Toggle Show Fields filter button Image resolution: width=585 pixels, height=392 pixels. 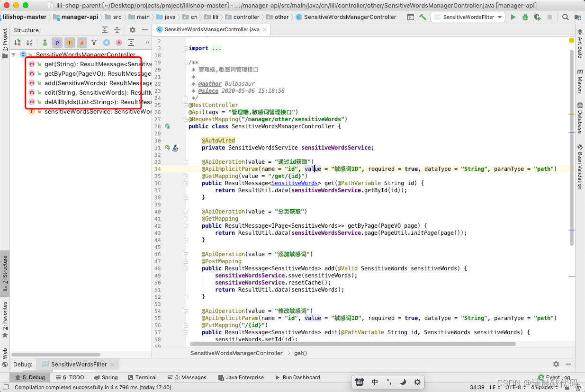[70, 43]
